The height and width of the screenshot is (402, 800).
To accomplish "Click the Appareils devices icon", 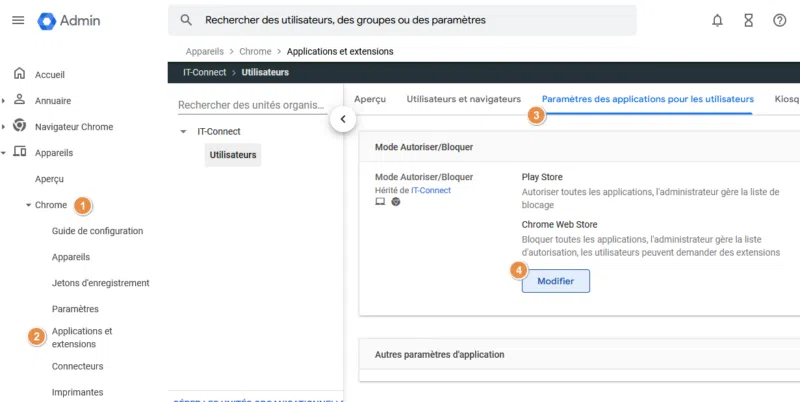I will click(x=19, y=152).
